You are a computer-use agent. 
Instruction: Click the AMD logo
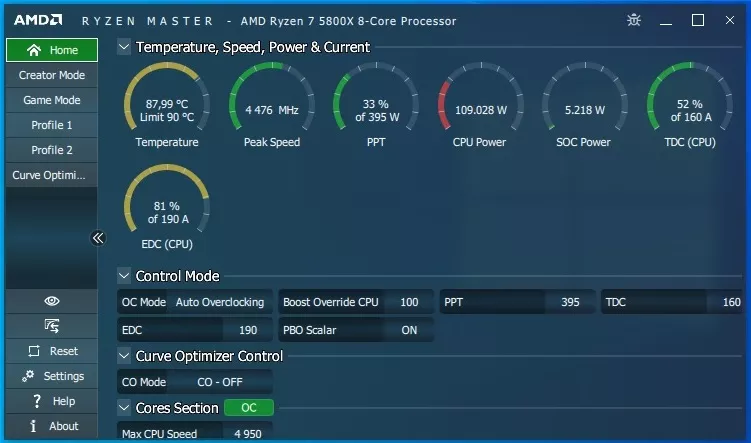pyautogui.click(x=38, y=20)
